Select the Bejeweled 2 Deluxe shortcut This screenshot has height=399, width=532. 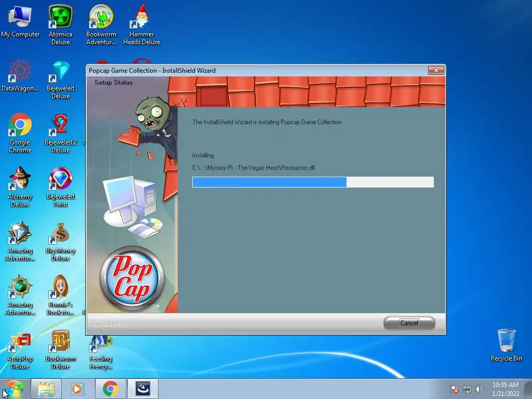coord(60,133)
